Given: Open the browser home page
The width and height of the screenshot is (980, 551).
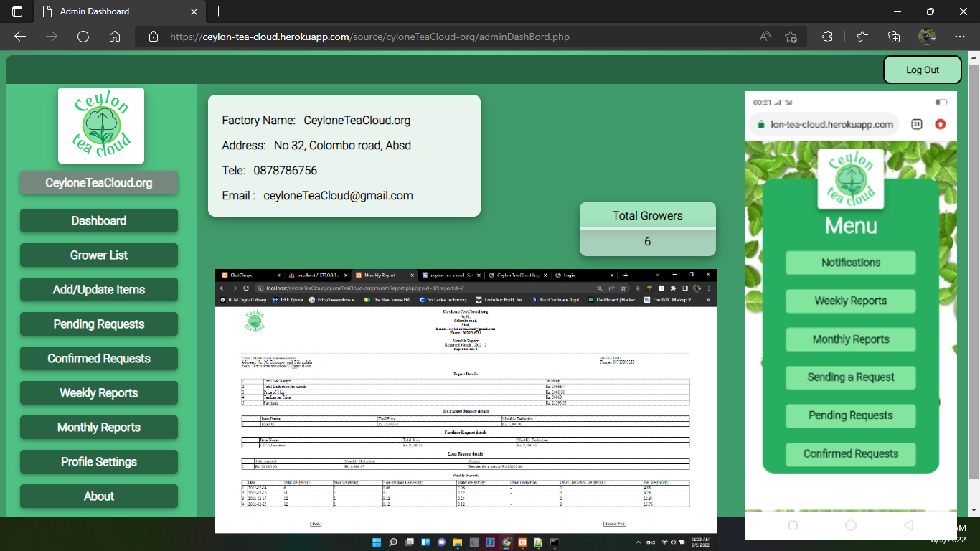Looking at the screenshot, I should [115, 37].
